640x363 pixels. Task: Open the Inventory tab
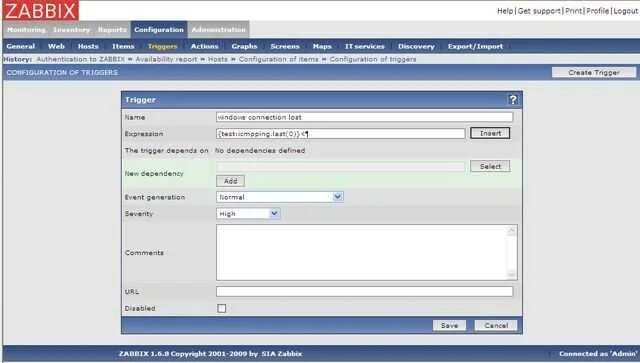71,30
